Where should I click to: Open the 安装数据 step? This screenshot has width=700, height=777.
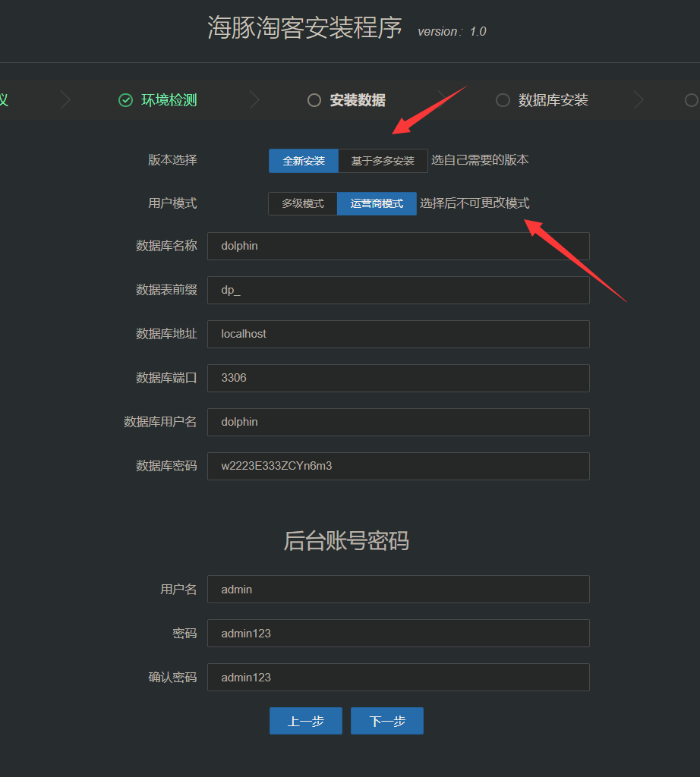click(x=358, y=100)
